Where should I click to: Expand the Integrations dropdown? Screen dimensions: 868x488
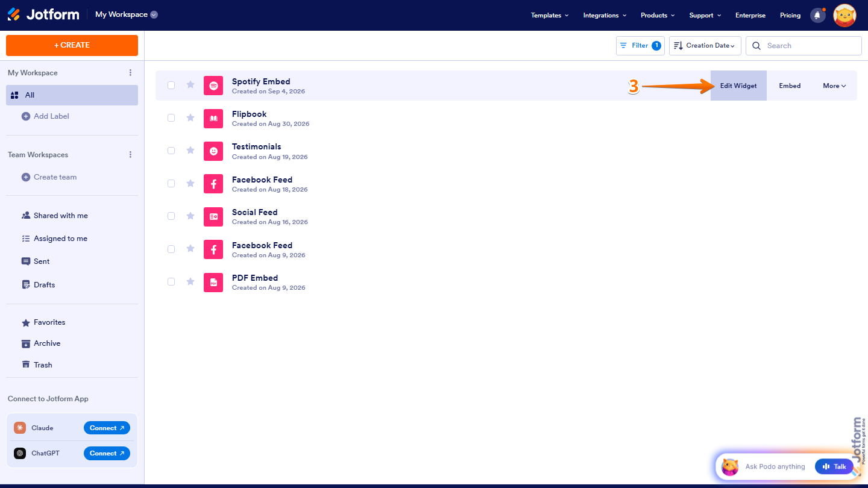(605, 16)
